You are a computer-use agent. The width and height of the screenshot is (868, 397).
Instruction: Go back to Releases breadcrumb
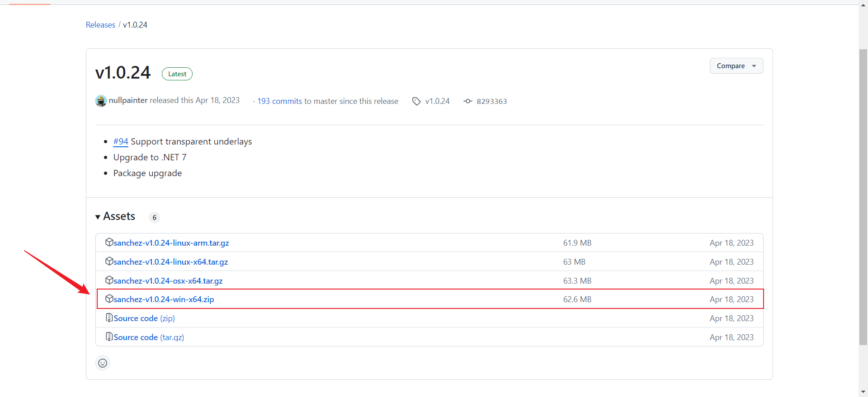tap(100, 25)
